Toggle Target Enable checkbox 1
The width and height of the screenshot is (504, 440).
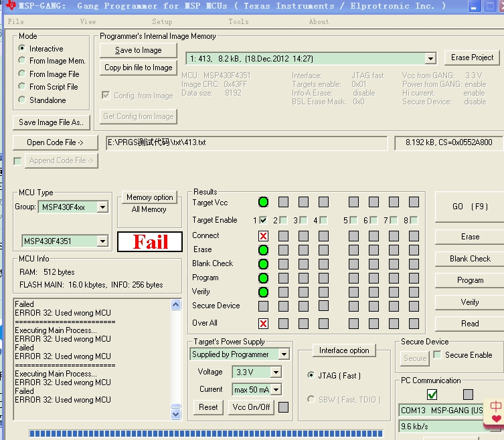(x=263, y=220)
